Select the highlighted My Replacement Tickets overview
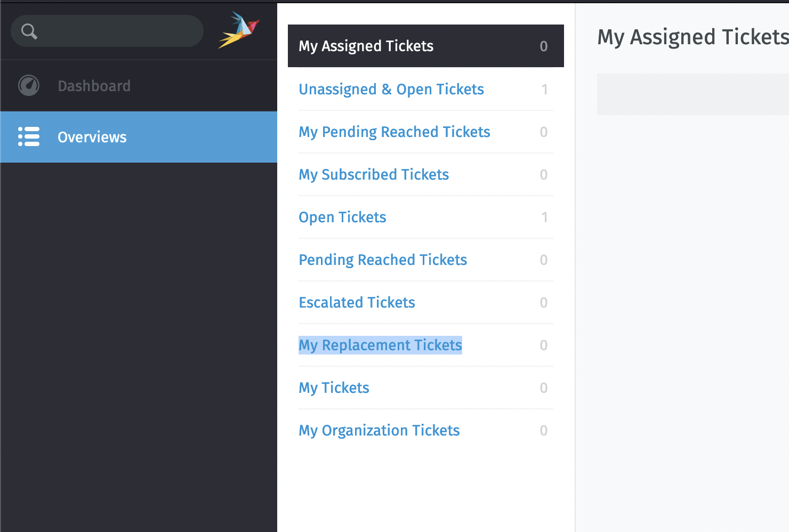 click(380, 345)
